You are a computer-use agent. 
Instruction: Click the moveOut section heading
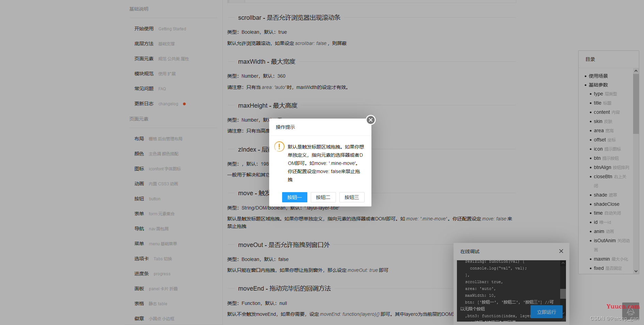click(x=284, y=245)
